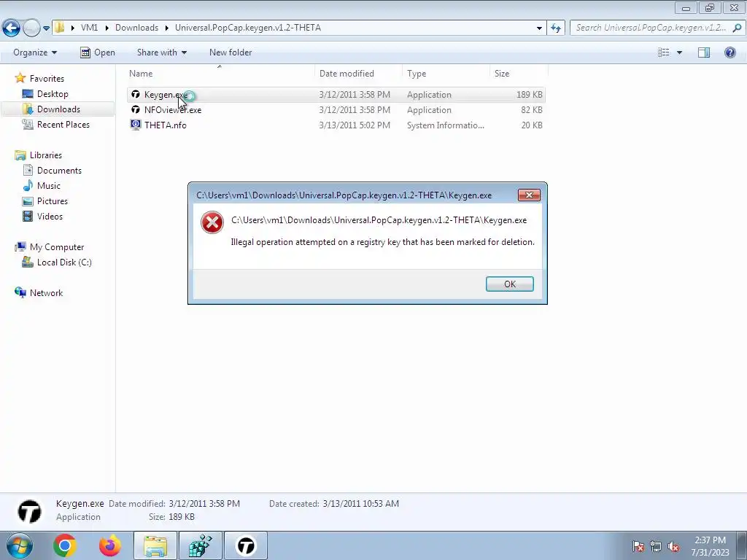
Task: Click Downloads in the address breadcrumb
Action: (136, 28)
